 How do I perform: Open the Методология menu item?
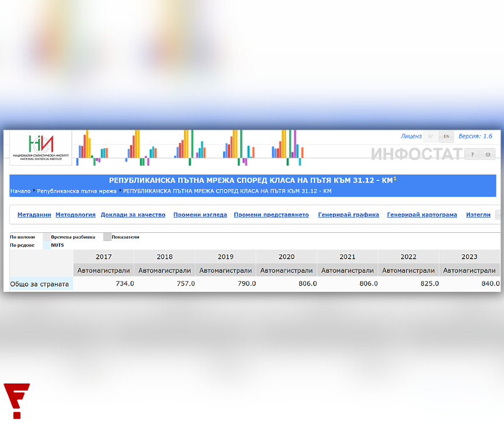click(x=75, y=215)
